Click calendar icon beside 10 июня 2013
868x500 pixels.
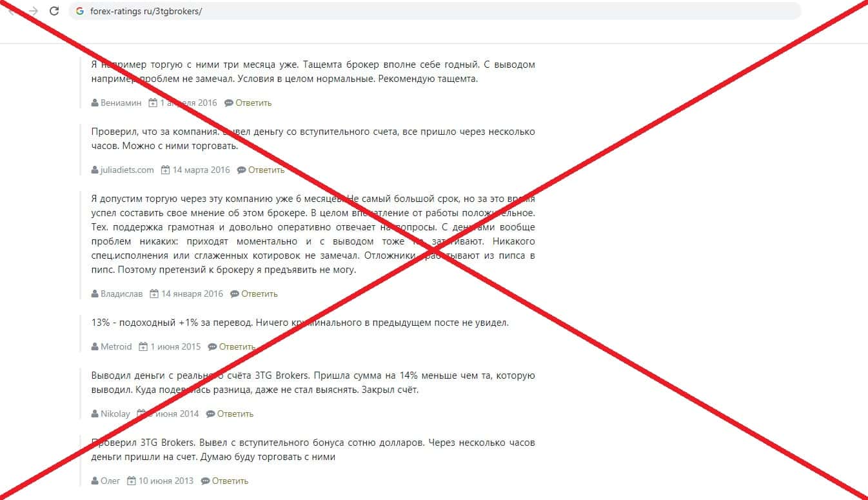[132, 481]
